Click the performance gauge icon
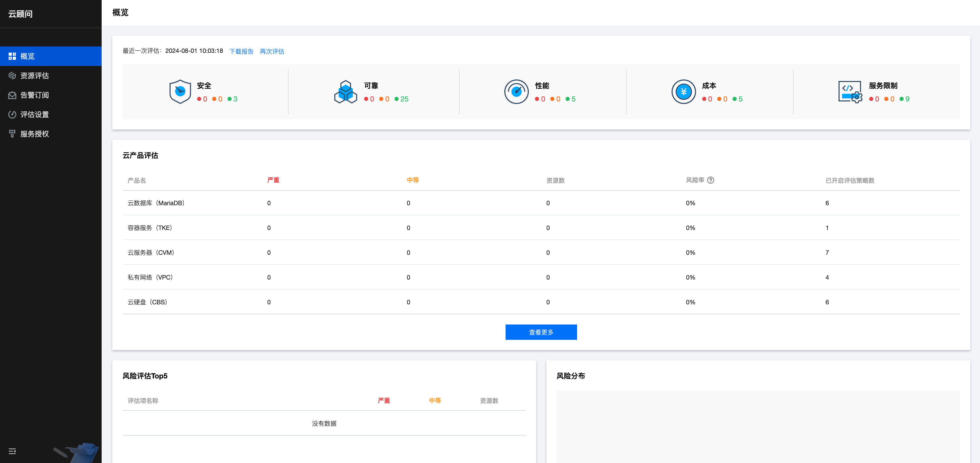The width and height of the screenshot is (980, 463). (516, 91)
